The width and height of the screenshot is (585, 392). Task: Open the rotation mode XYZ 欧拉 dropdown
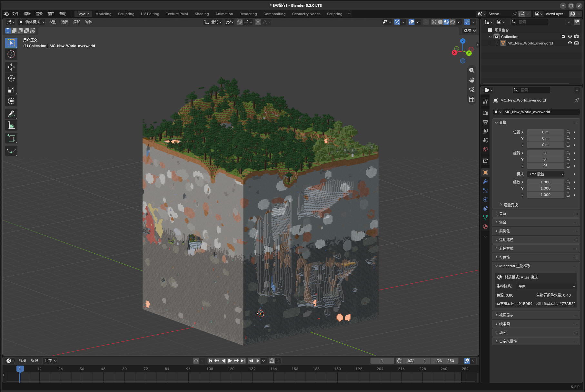[546, 174]
